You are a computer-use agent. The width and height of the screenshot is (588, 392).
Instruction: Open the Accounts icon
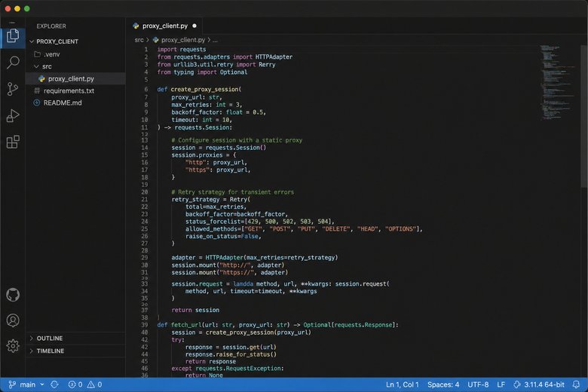13,320
